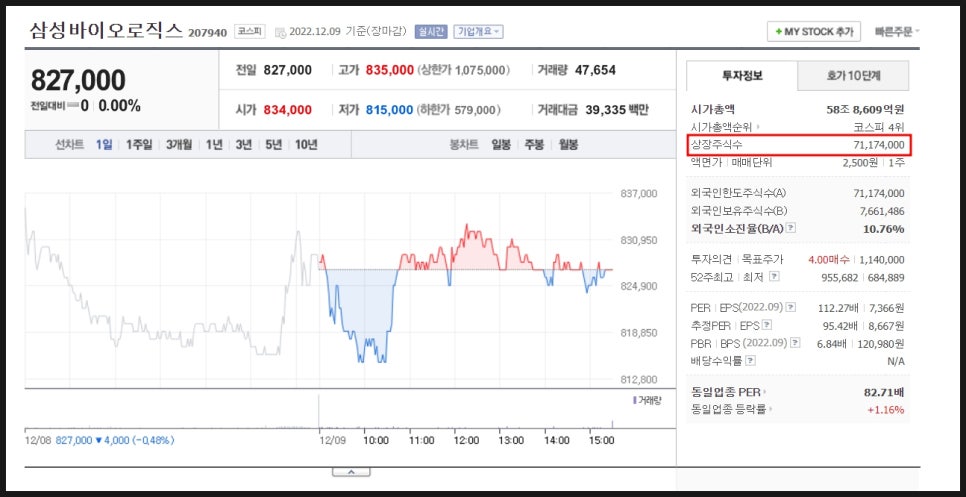Viewport: 966px width, 497px height.
Task: Click the 시가 value 834,000
Action: [288, 110]
